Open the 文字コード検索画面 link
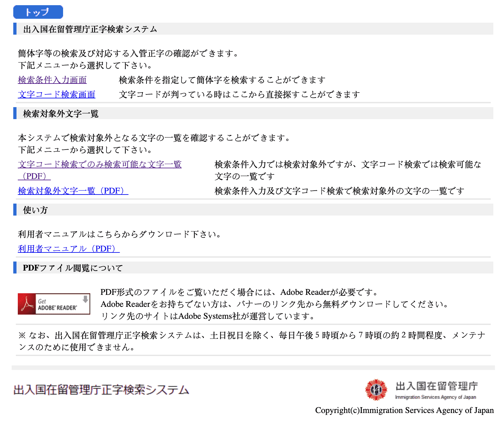Image resolution: width=504 pixels, height=424 pixels. [x=56, y=94]
